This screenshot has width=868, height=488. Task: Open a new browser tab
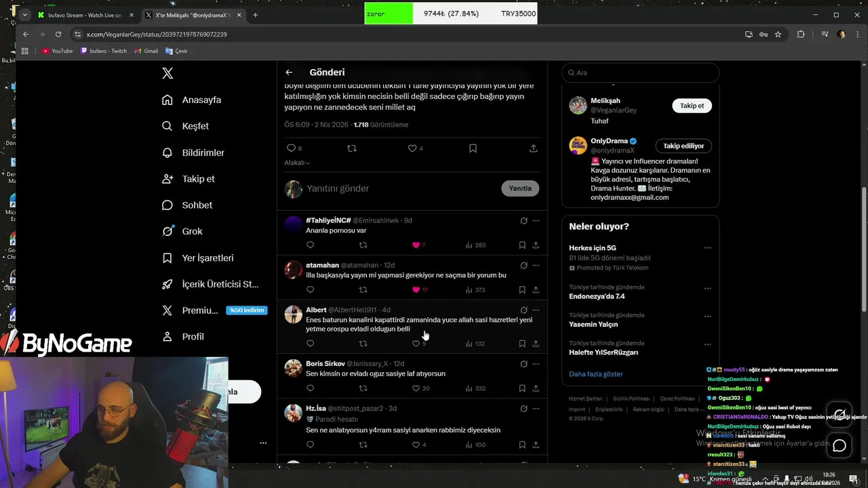click(x=255, y=15)
